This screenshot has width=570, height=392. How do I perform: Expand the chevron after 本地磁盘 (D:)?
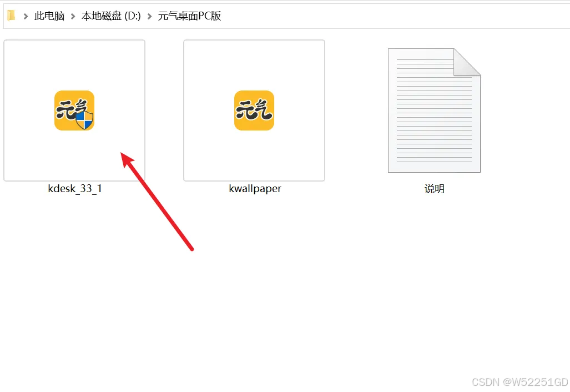[x=149, y=16]
